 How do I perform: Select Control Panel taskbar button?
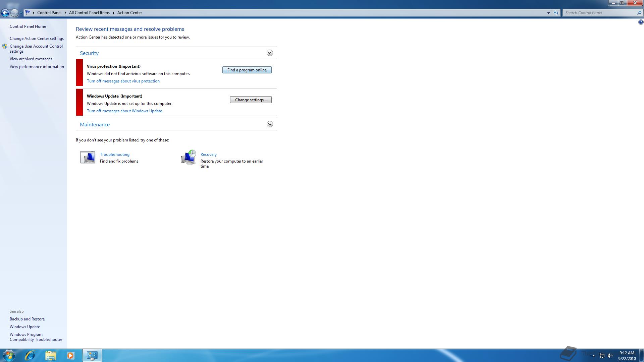92,355
